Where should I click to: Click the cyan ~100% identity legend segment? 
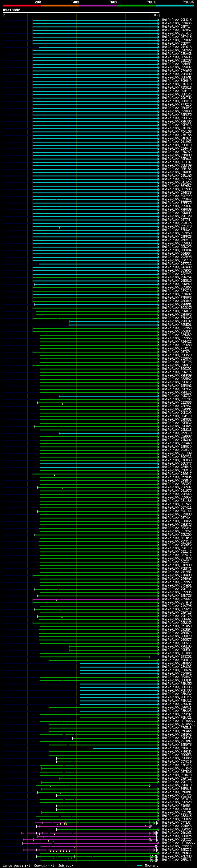coord(175,6)
